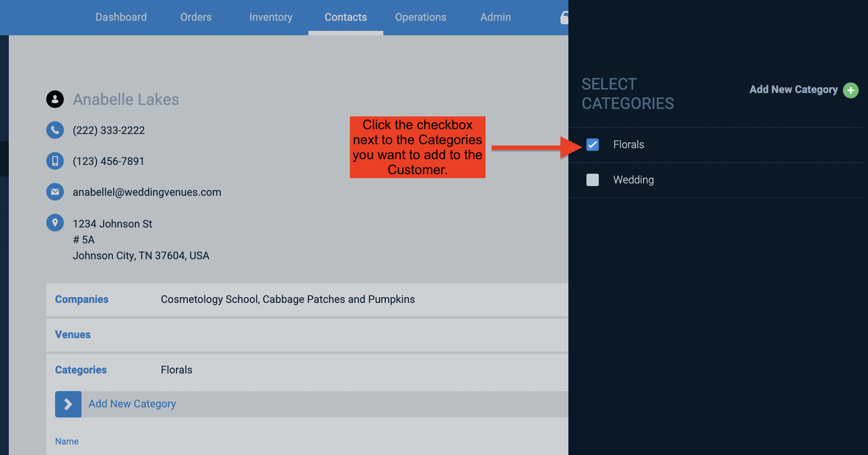
Task: Open the Dashboard tab
Action: click(121, 17)
